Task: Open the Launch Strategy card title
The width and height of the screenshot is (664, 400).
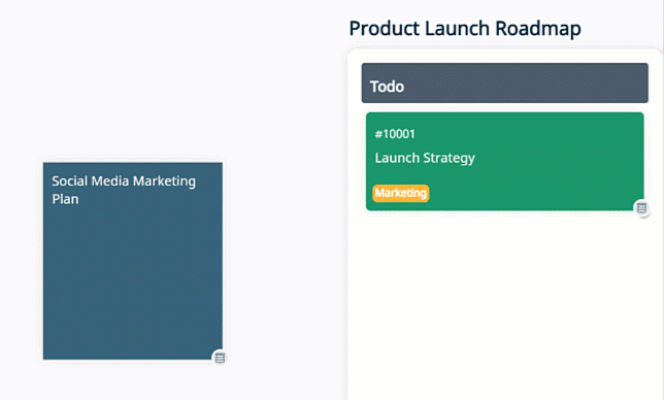Action: 424,158
